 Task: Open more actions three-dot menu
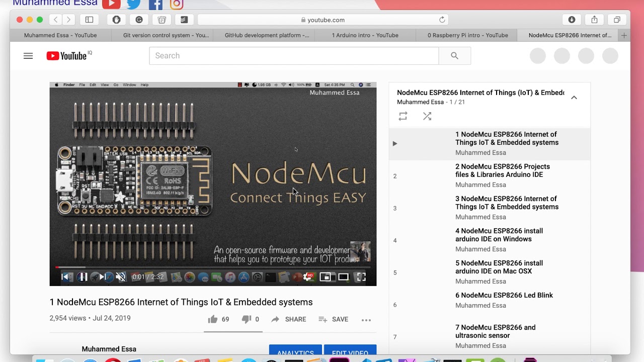(366, 320)
